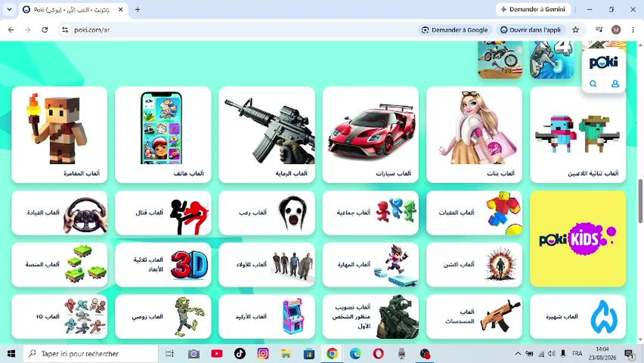The image size is (644, 363).
Task: Select the ألعاب المسدسات gun games tile
Action: point(474,317)
